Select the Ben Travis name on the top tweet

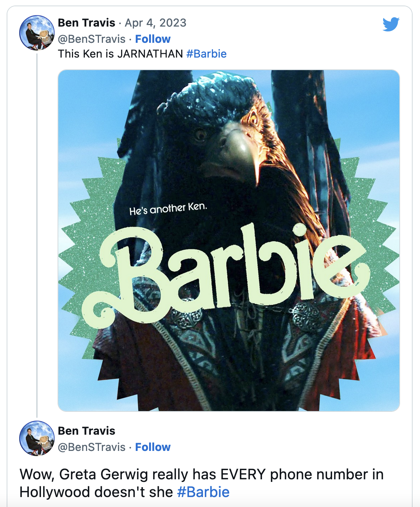point(87,23)
